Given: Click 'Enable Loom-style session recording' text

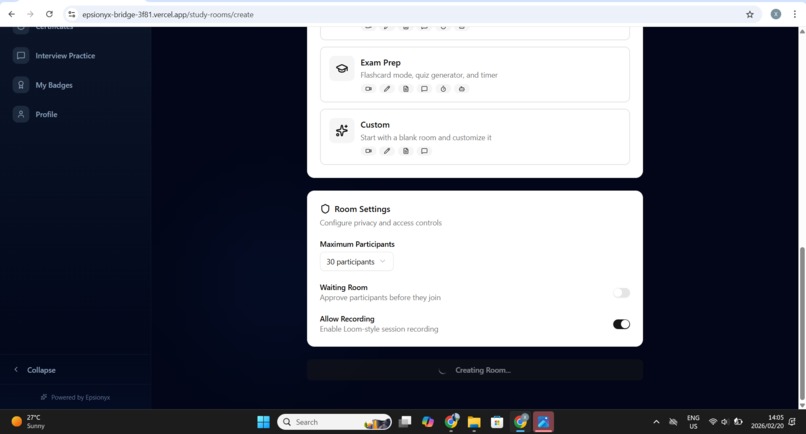Looking at the screenshot, I should [x=379, y=329].
